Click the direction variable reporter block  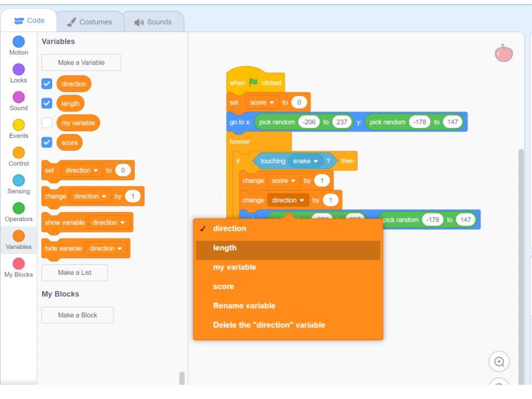coord(74,84)
